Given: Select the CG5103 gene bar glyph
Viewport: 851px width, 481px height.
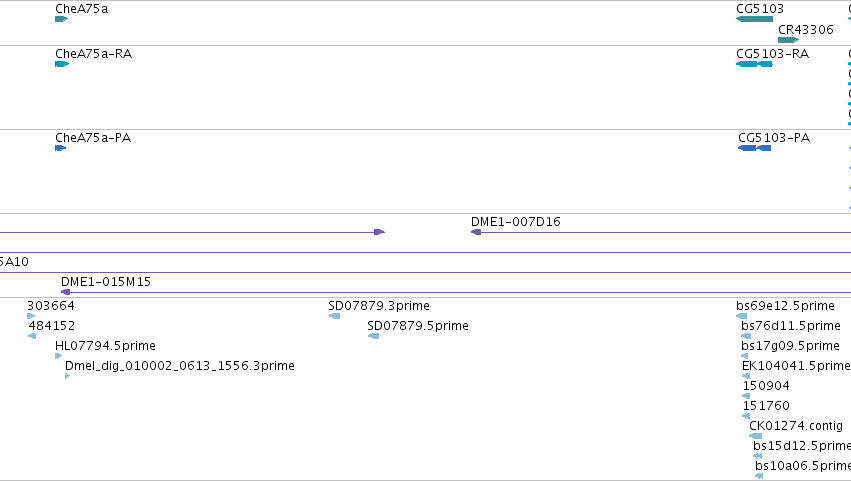Looking at the screenshot, I should (x=754, y=19).
